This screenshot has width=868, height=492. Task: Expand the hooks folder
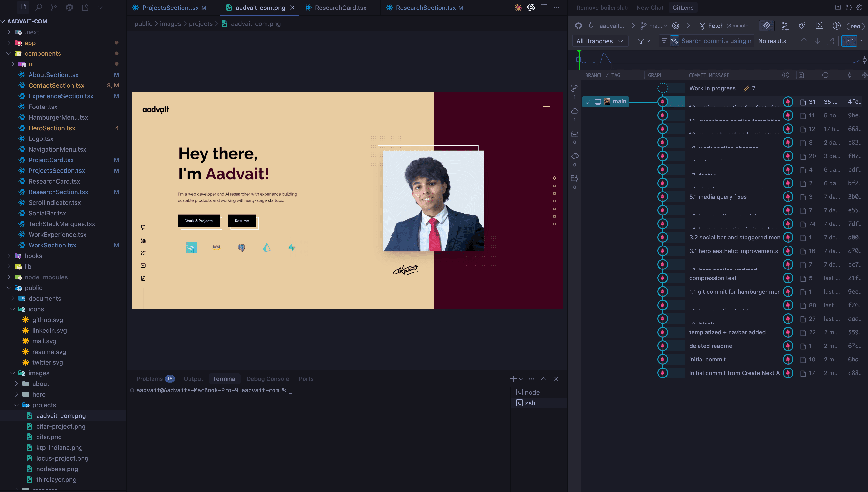pos(33,256)
